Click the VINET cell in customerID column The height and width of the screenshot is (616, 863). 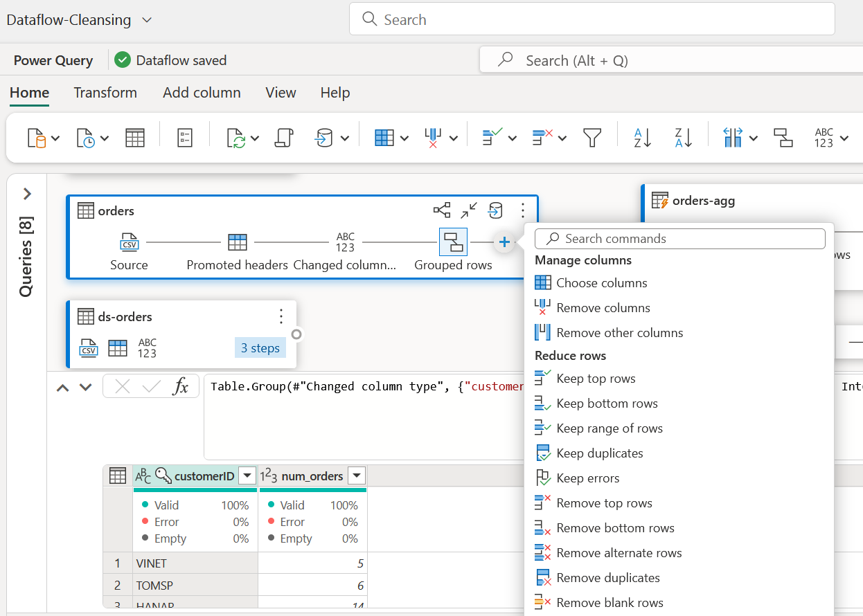point(195,563)
